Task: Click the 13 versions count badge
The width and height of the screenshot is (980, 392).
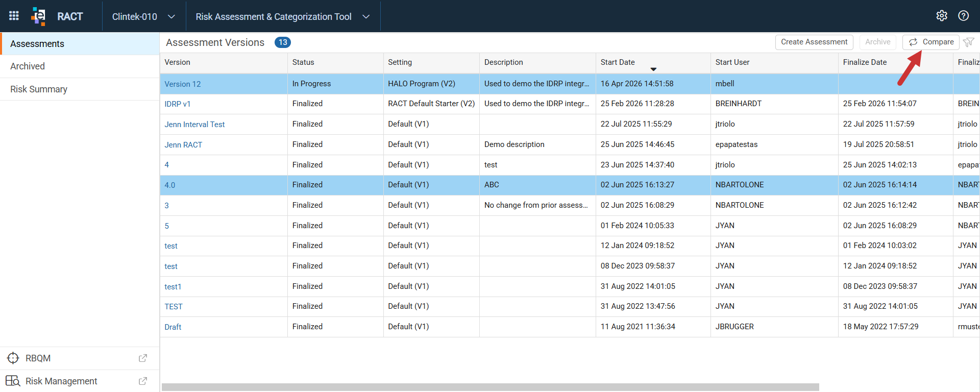Action: point(283,42)
